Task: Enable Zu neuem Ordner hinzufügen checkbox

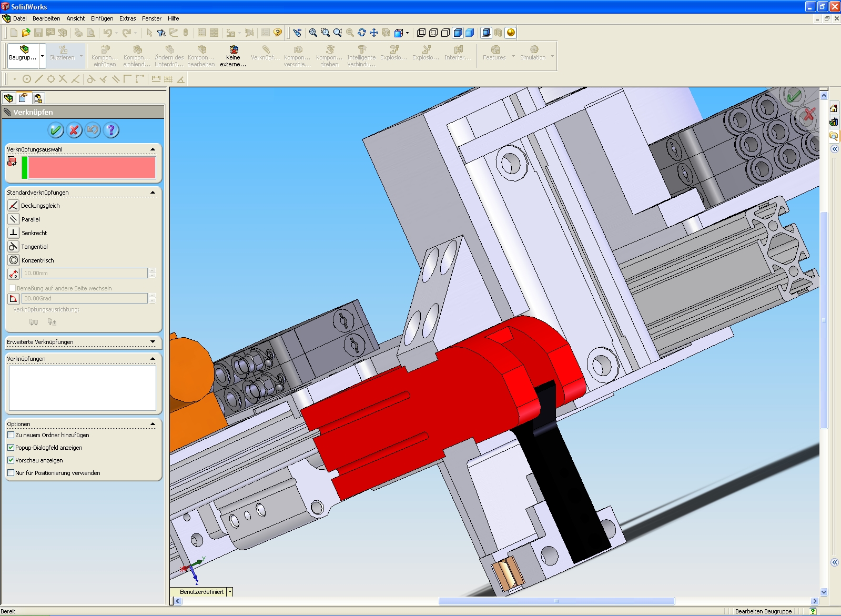Action: [11, 435]
